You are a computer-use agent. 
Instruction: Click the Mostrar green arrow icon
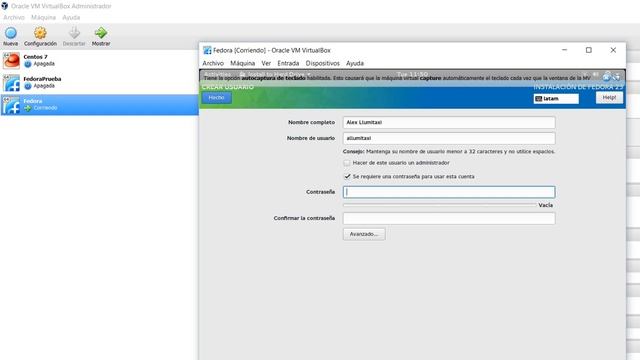coord(101,33)
